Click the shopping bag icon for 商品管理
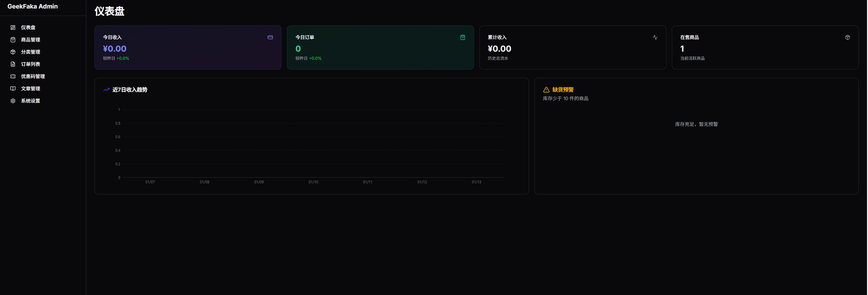The height and width of the screenshot is (295, 868). coord(13,40)
